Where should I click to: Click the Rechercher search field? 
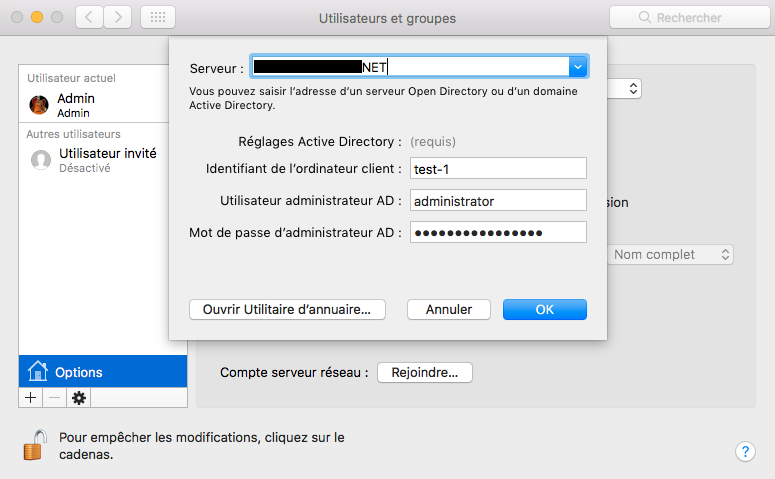689,17
